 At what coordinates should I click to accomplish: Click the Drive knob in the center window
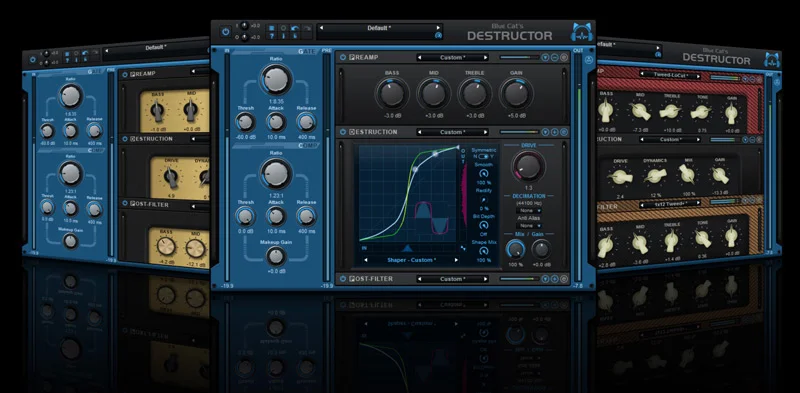point(528,166)
